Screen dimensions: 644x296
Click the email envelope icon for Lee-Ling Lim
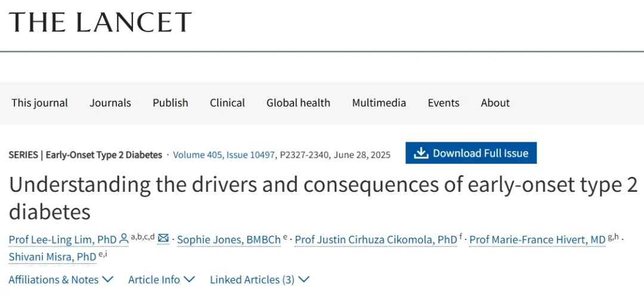pyautogui.click(x=163, y=239)
